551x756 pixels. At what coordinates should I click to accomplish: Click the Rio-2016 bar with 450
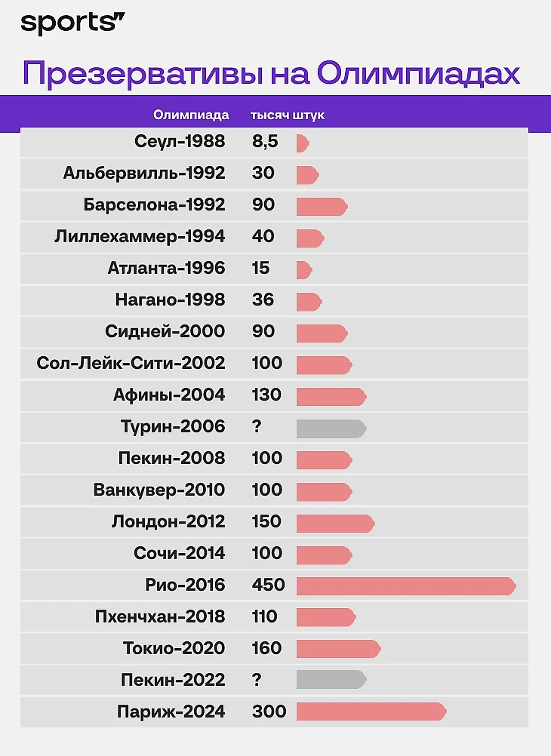tap(406, 585)
